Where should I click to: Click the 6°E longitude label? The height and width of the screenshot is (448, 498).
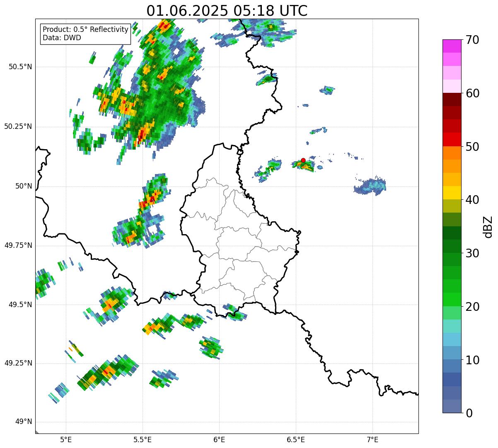pos(219,439)
